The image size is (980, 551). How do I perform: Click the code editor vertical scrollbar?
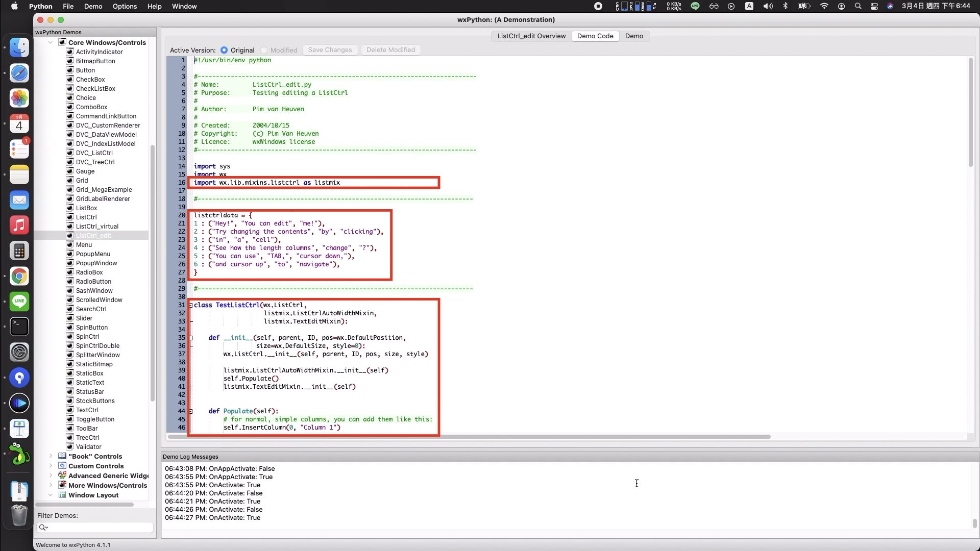point(970,112)
